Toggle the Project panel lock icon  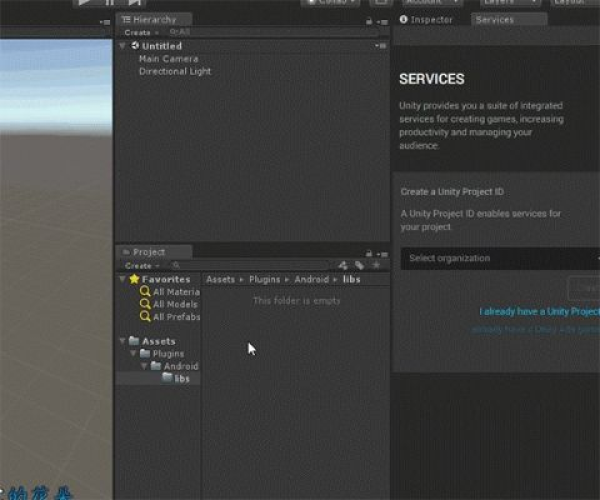click(x=369, y=254)
